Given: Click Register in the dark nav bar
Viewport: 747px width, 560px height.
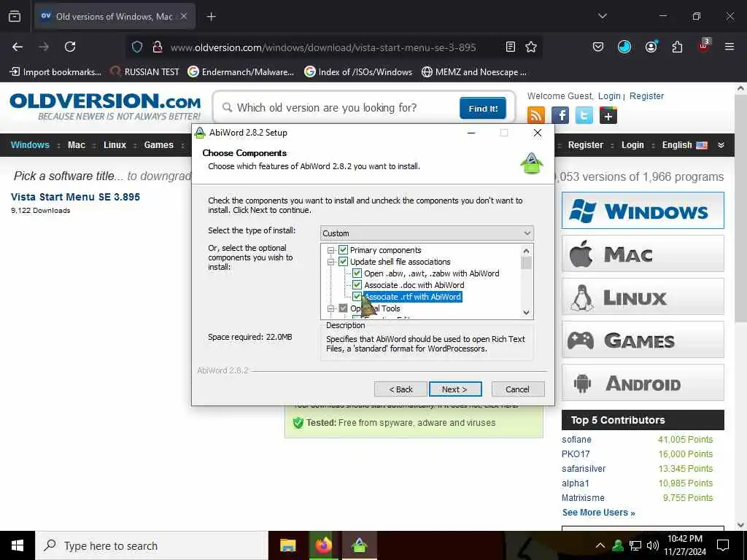Looking at the screenshot, I should point(586,145).
